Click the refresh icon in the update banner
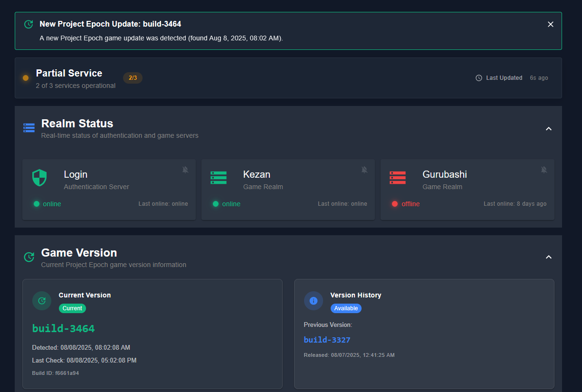This screenshot has width=582, height=392. (29, 24)
